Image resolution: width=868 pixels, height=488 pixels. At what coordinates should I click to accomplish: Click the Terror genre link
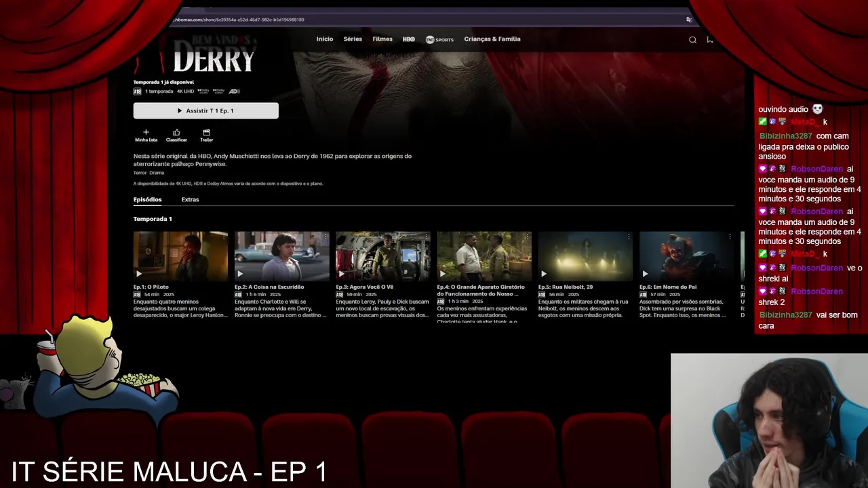tap(140, 173)
